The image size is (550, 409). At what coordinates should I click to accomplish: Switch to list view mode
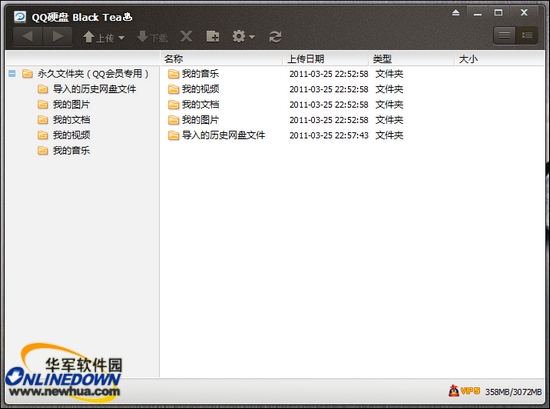(x=504, y=35)
